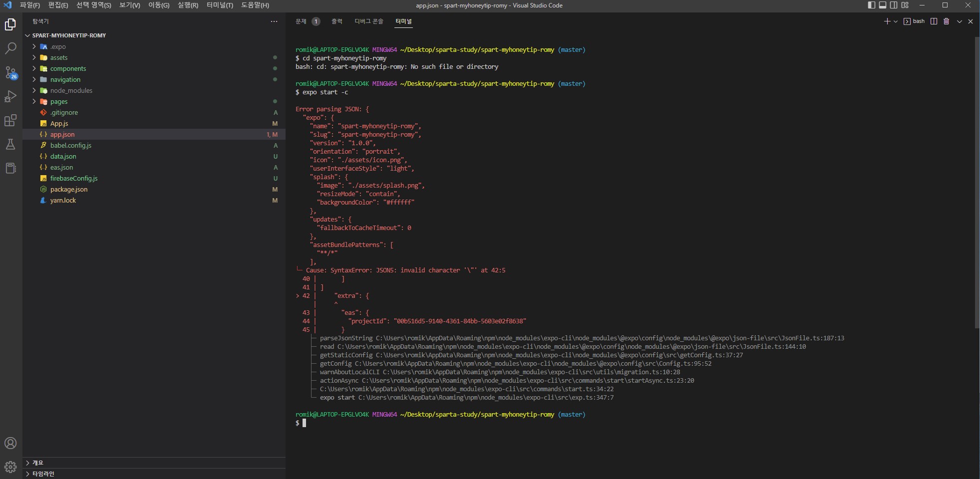Open the 편집(E) menu
This screenshot has height=479, width=980.
[58, 5]
